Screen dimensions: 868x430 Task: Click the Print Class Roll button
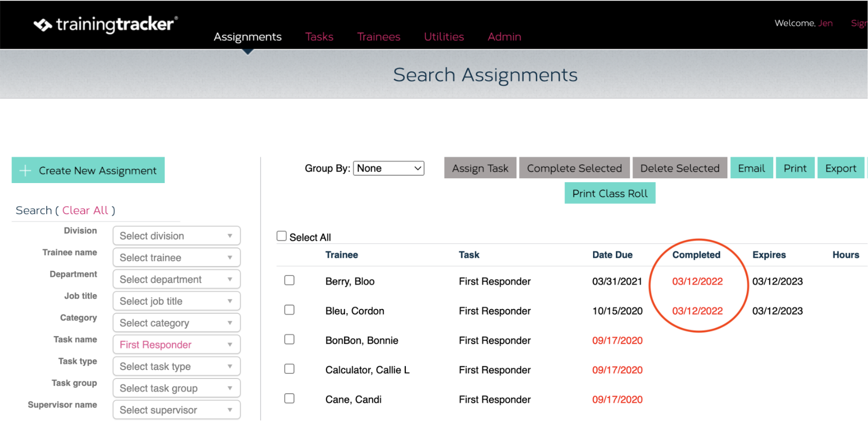point(610,193)
